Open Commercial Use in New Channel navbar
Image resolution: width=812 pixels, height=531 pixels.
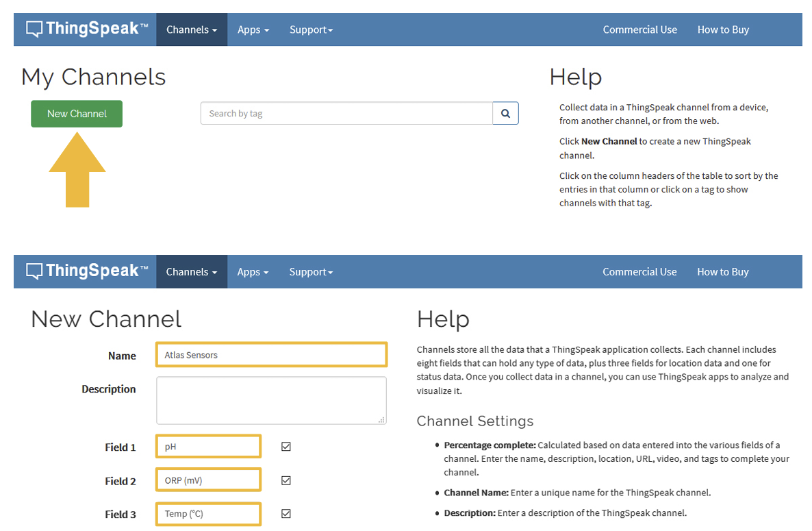[x=639, y=271]
